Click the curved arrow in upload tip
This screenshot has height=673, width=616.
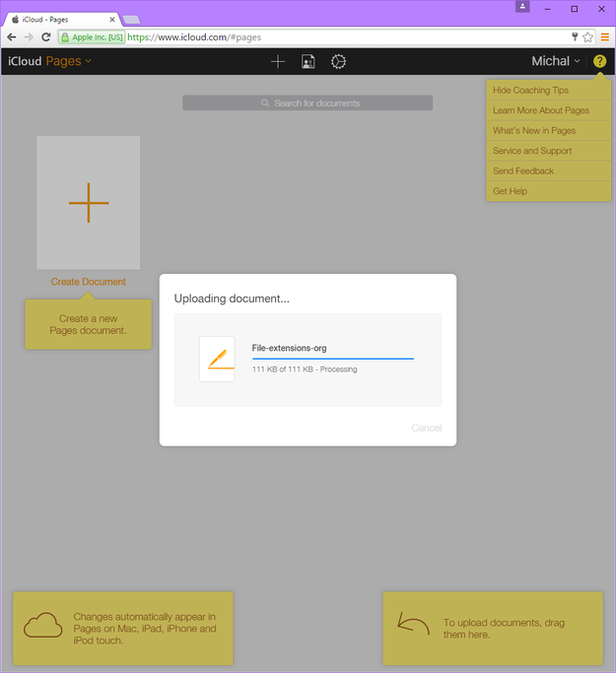point(413,624)
